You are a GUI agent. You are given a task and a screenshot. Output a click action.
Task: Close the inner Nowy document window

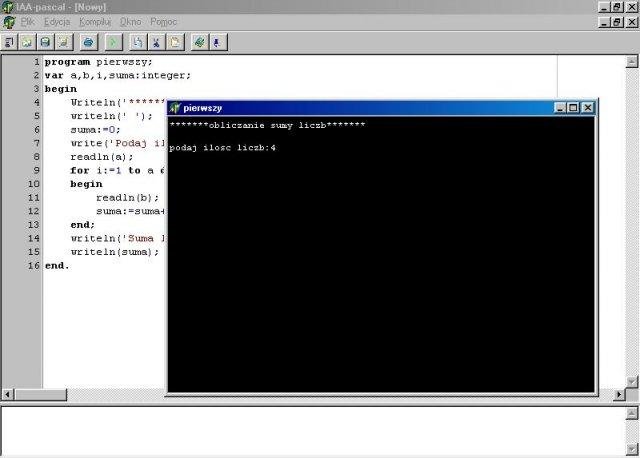(x=632, y=22)
